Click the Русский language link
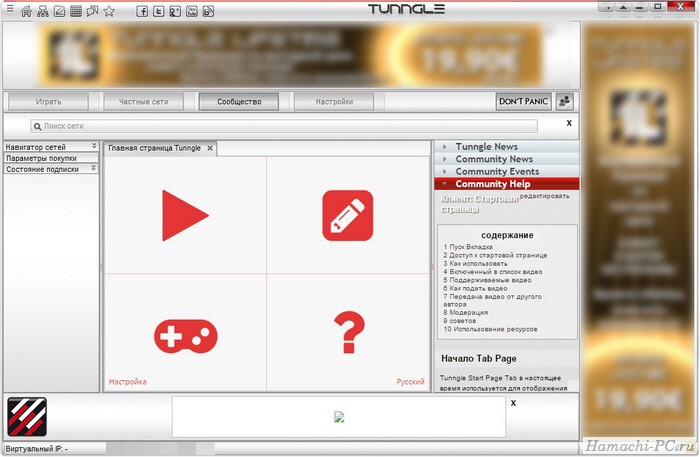The height and width of the screenshot is (457, 700). click(410, 382)
